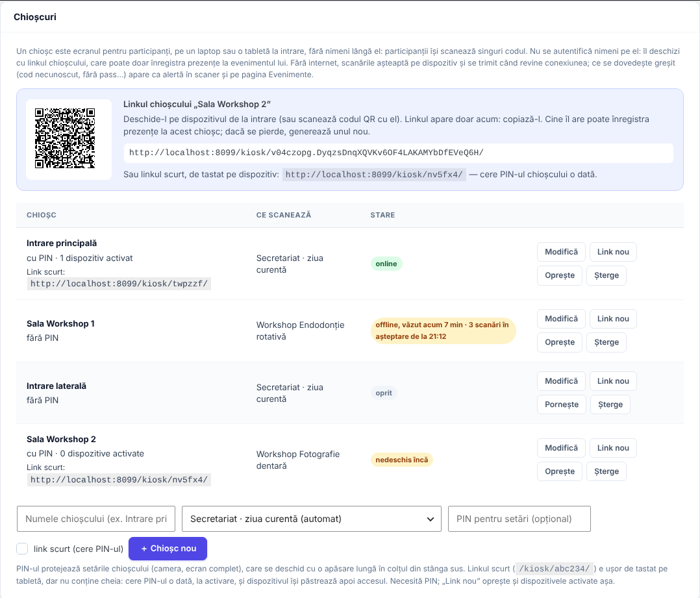Click the Sala Workshop 1 kiosk name

pyautogui.click(x=61, y=323)
